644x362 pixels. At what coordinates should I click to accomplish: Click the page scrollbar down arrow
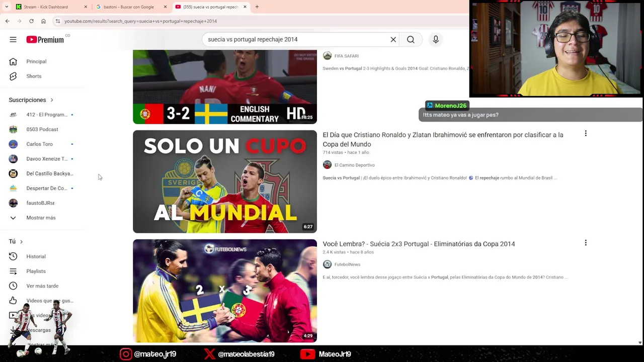pyautogui.click(x=640, y=342)
